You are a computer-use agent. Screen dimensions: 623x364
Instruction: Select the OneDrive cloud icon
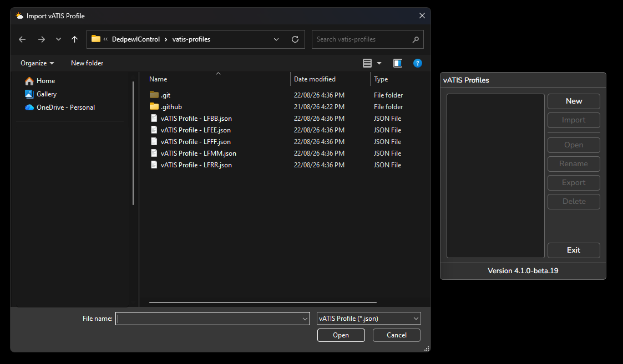[x=29, y=107]
